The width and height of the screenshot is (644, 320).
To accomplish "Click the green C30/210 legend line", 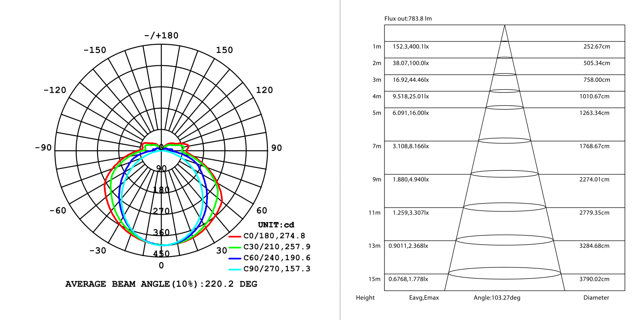I will coord(235,247).
